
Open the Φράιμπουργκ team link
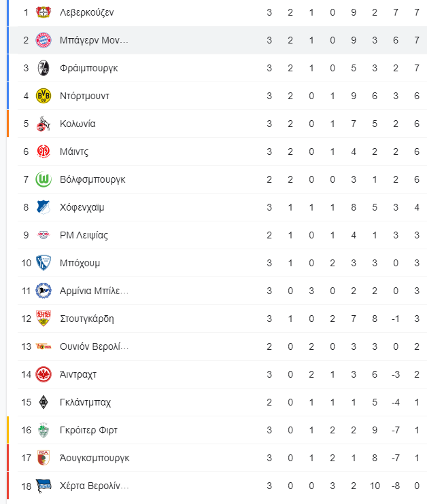[x=89, y=68]
